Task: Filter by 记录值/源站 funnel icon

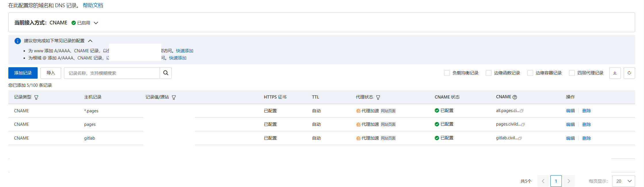Action: point(174,97)
